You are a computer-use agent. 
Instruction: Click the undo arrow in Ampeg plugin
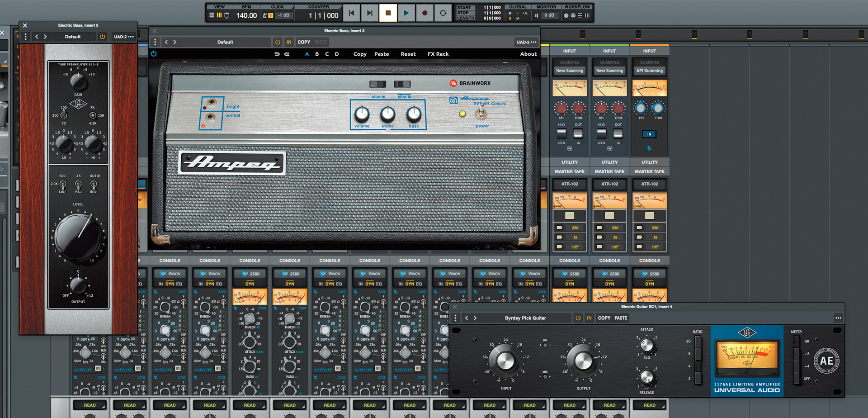tap(277, 54)
